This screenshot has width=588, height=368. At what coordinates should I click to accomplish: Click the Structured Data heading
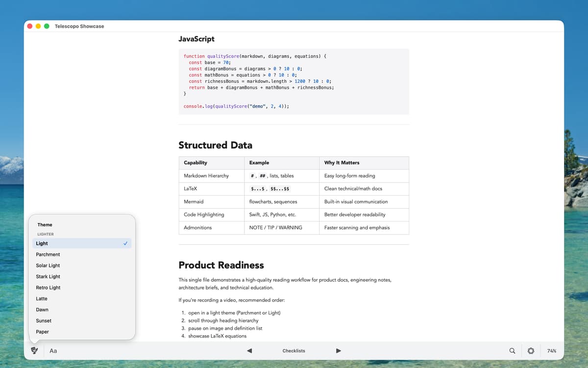215,145
